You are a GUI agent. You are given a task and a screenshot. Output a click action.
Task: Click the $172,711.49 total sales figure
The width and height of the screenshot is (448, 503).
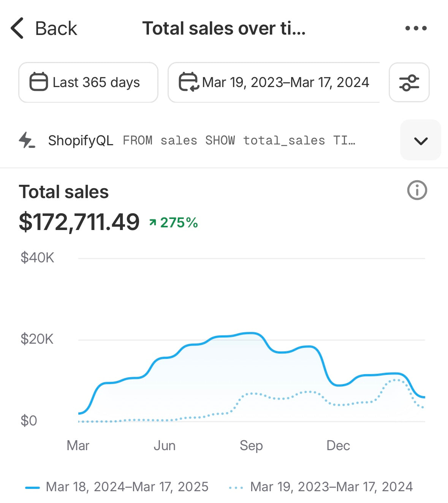point(79,222)
